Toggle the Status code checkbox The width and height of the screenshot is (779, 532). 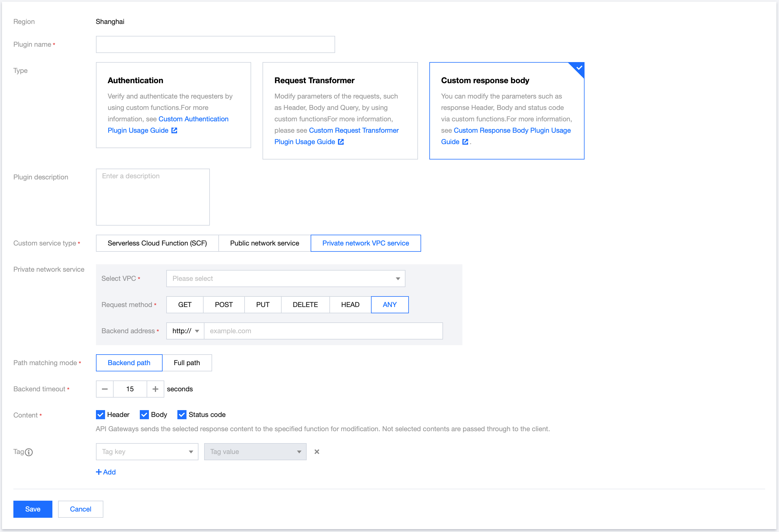click(x=182, y=415)
